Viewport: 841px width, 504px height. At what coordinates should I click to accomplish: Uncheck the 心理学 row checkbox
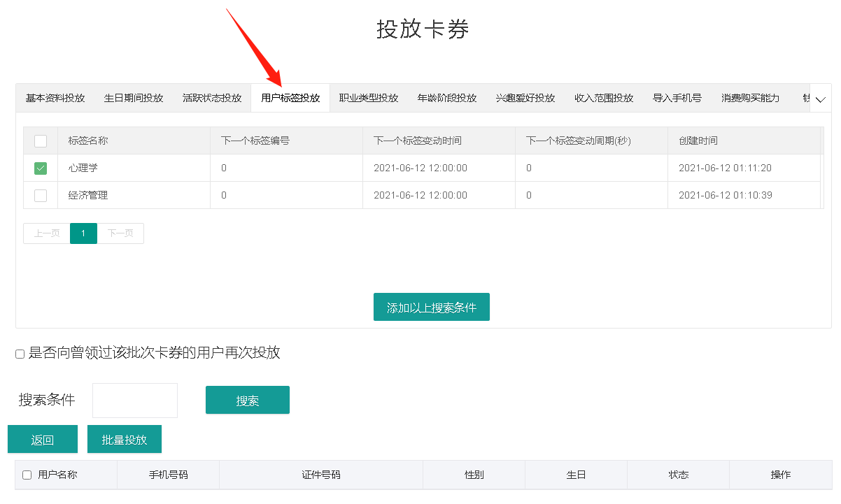coord(41,168)
